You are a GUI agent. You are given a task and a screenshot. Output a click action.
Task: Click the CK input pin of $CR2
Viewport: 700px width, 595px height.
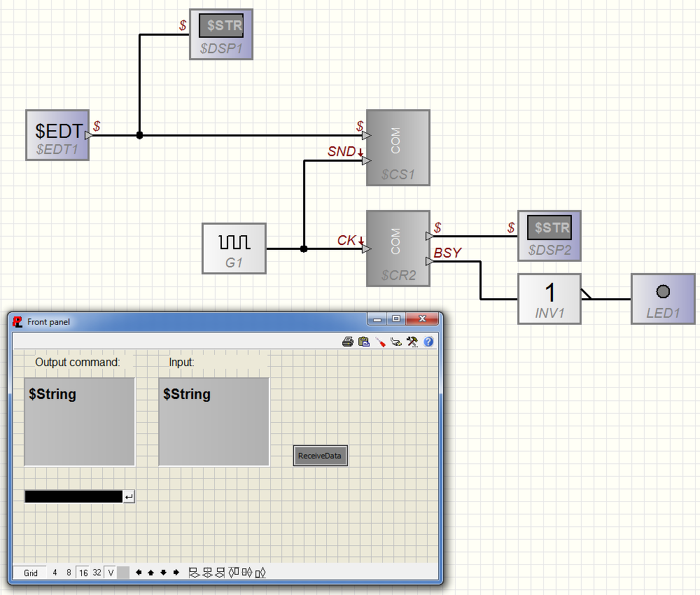pos(366,248)
